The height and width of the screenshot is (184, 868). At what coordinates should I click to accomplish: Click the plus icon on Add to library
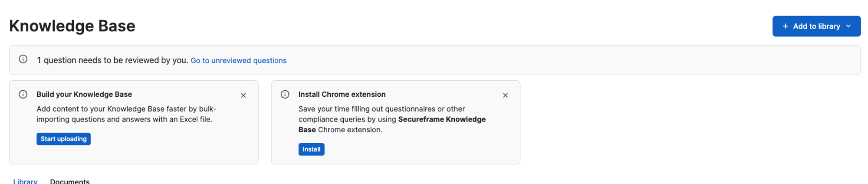(x=785, y=26)
